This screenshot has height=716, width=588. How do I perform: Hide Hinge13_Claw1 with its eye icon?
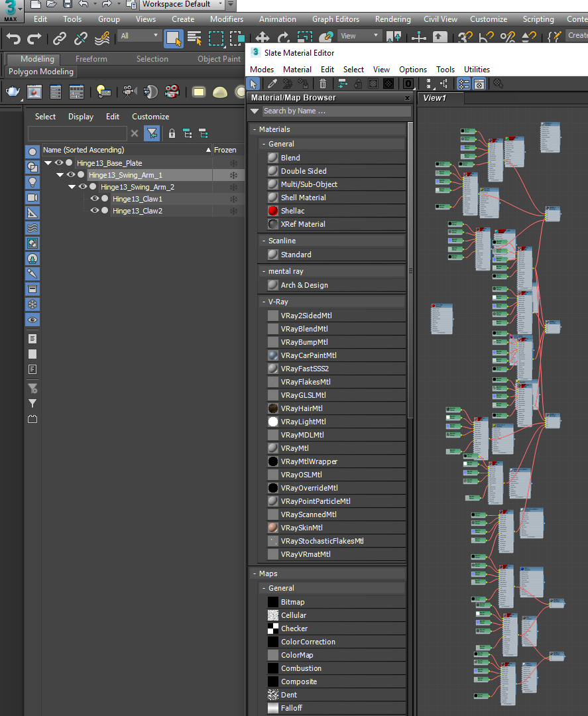[x=95, y=198]
